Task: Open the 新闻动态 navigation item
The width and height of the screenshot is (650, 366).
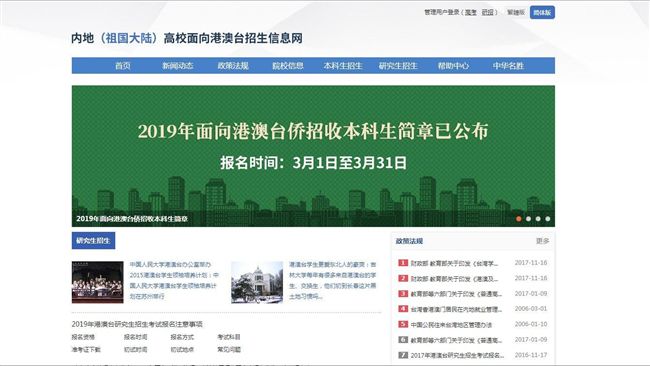Action: coord(177,65)
